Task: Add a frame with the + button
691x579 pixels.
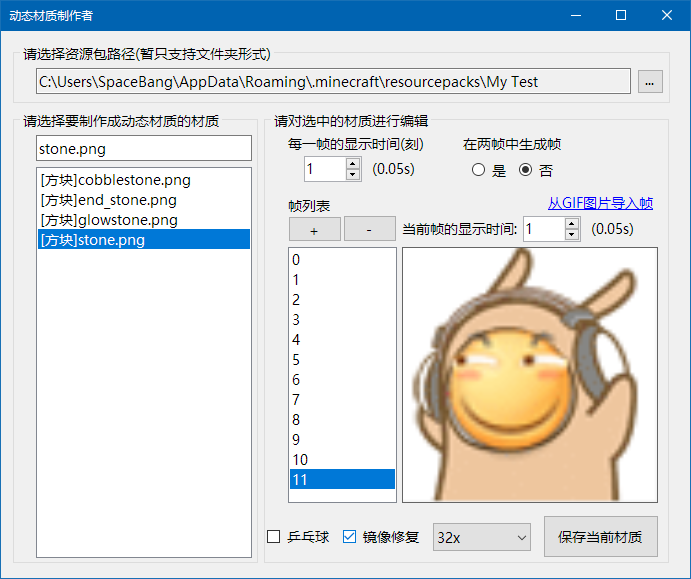Action: pyautogui.click(x=314, y=229)
